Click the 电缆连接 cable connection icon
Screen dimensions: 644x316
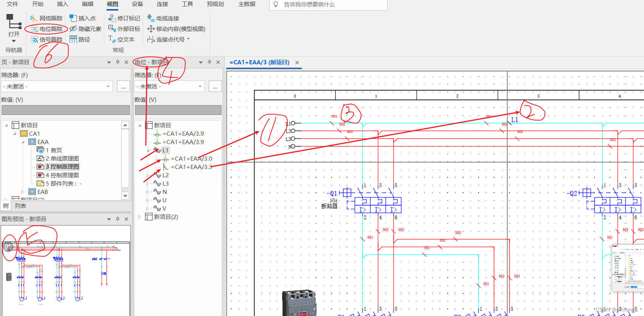coord(151,18)
